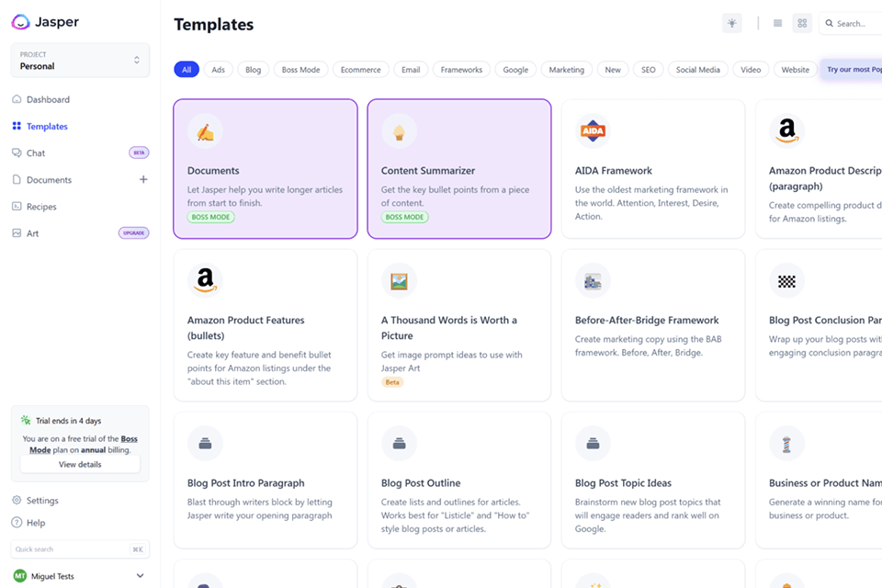
Task: Open 'Blog Post Topic Ideas' title
Action: (x=623, y=482)
